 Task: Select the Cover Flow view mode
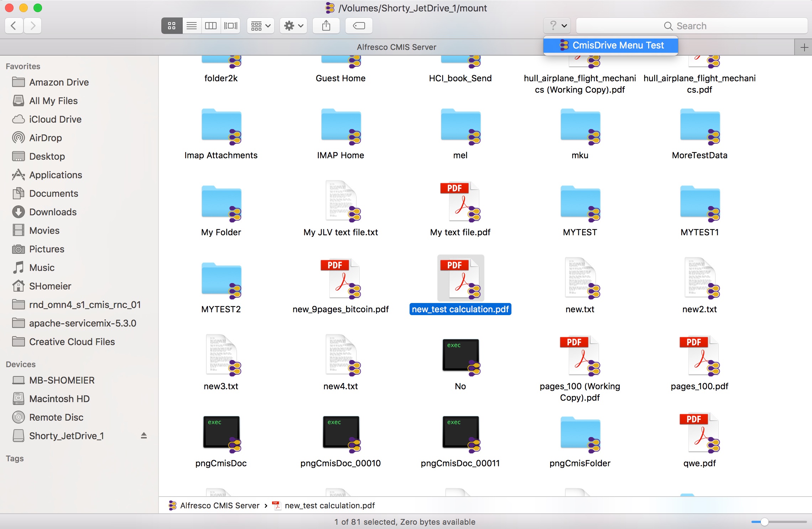(231, 25)
